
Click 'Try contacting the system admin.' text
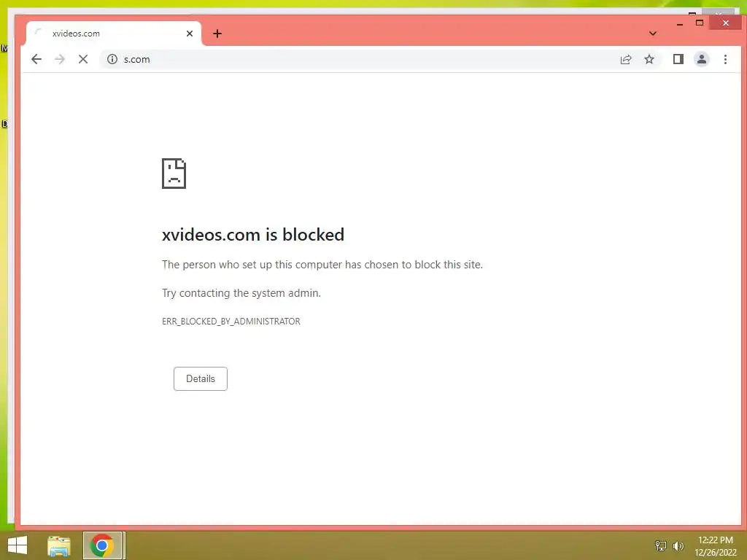click(241, 293)
